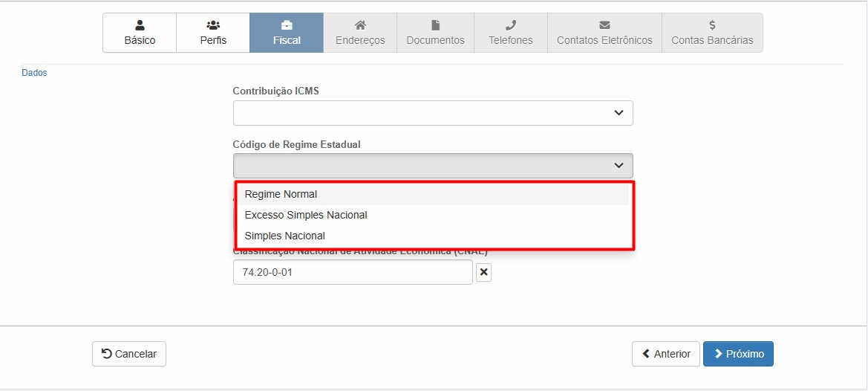Click the dollar icon for Contas Bancárias
This screenshot has height=391, width=868.
[x=712, y=25]
